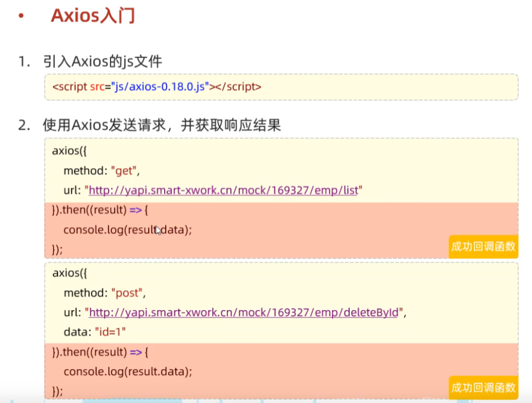This screenshot has height=403, width=532.
Task: Click console.log(result.data) in the get example
Action: (x=128, y=230)
